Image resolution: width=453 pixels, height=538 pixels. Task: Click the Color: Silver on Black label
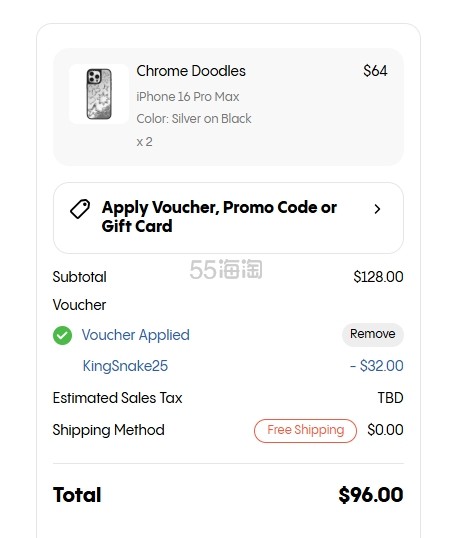coord(194,119)
